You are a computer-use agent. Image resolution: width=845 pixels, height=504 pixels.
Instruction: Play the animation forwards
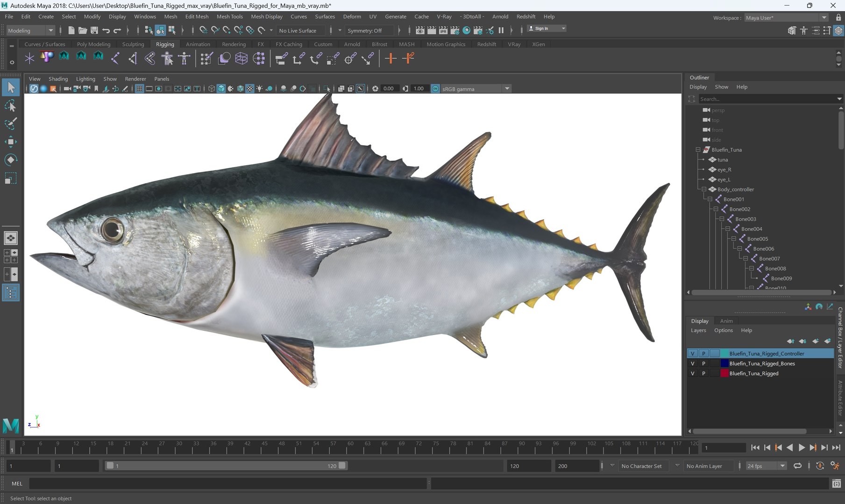click(802, 448)
